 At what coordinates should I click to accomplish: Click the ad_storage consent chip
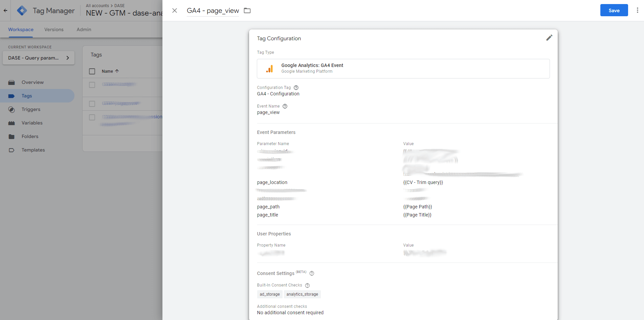tap(270, 294)
